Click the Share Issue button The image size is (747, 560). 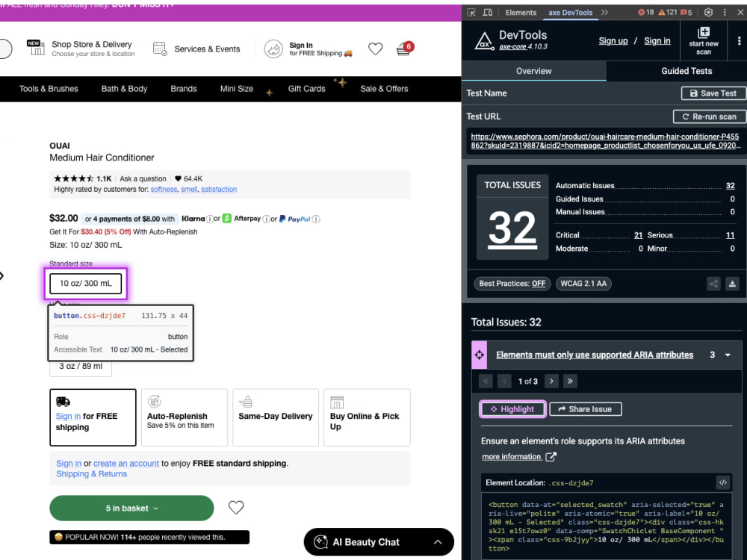[x=586, y=409]
